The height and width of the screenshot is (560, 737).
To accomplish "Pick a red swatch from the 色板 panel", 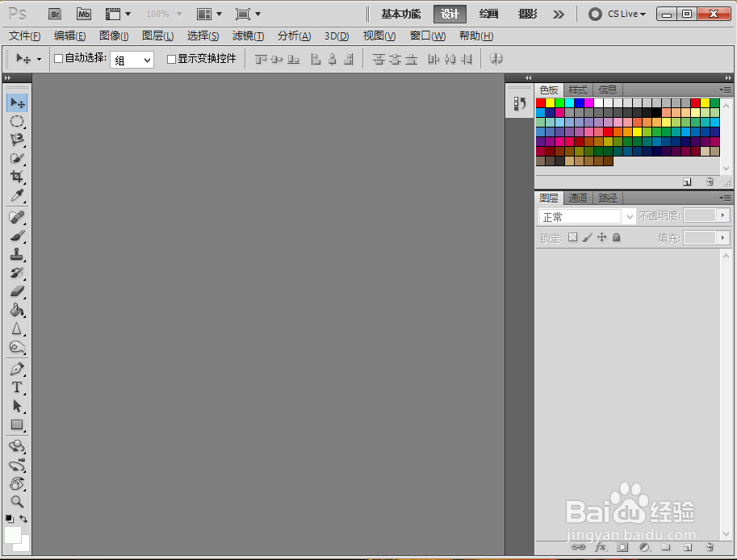I will (540, 102).
